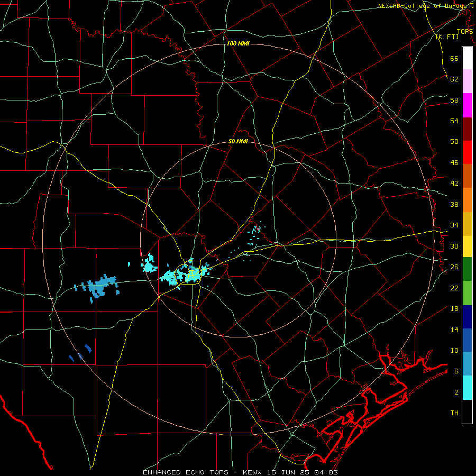Screen dimensions: 476x476
Task: Click the legend value 6
Action: (x=456, y=371)
